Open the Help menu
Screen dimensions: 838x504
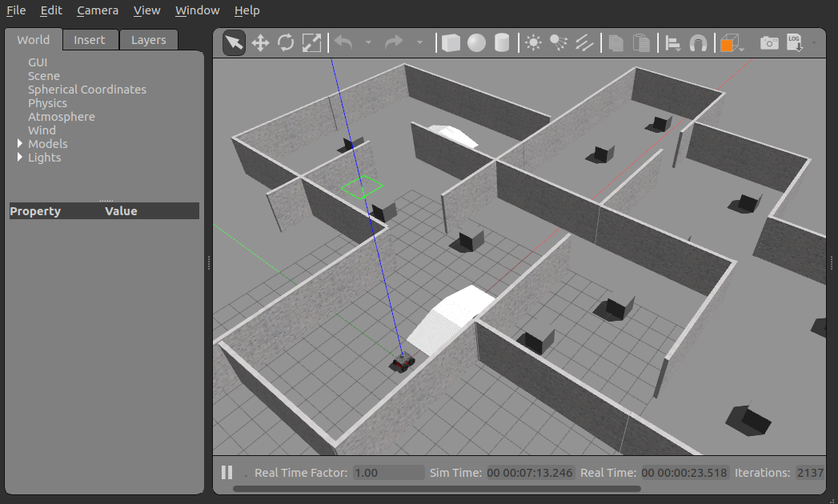tap(247, 10)
